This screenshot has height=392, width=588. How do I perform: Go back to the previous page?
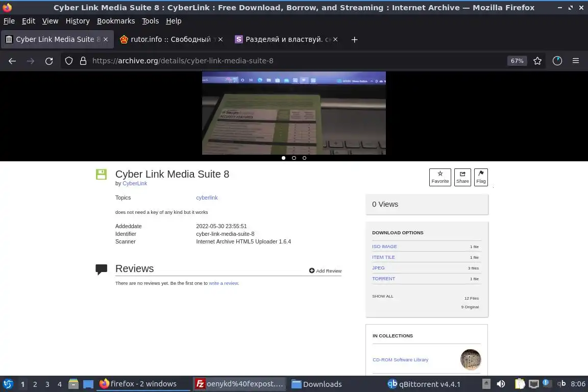click(12, 61)
